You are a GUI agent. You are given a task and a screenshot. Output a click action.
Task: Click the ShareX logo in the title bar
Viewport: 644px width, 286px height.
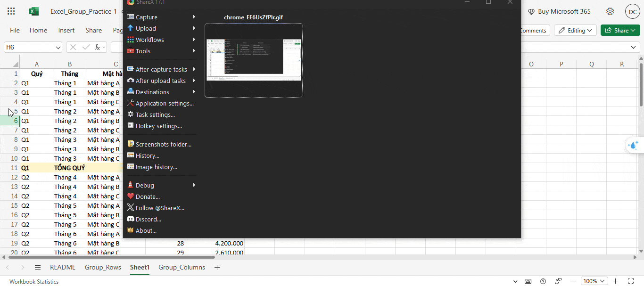point(131,2)
